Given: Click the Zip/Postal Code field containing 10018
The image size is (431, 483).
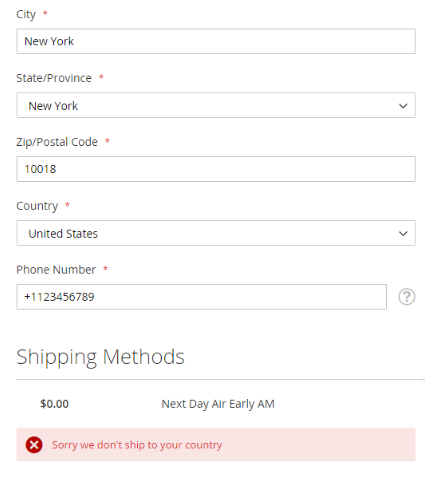Looking at the screenshot, I should click(x=216, y=169).
